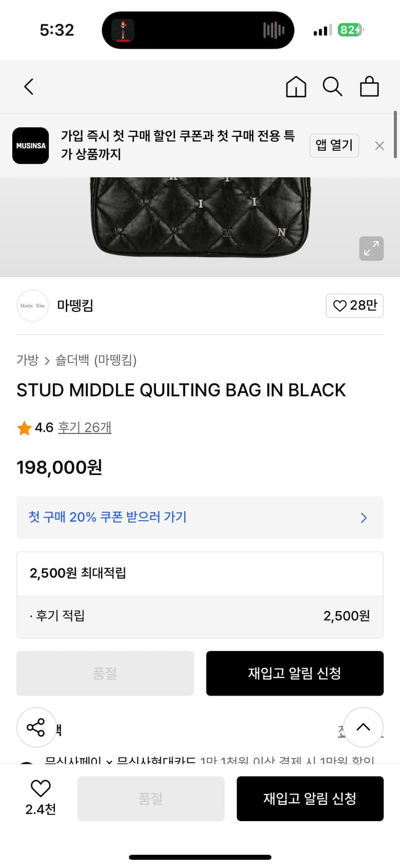Screen dimensions: 400x868
Task: Tap the Matin Kim brand profile logo
Action: coord(32,306)
